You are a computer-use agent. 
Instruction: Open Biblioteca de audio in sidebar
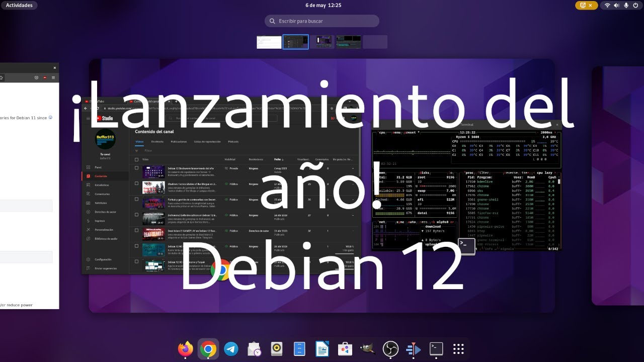click(105, 239)
